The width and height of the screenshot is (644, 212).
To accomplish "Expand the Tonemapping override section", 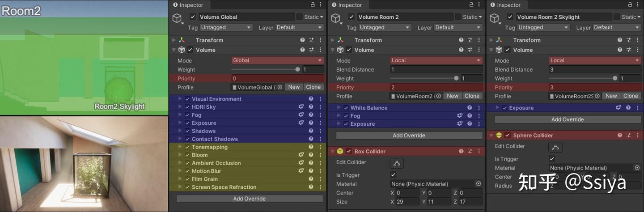I will point(180,147).
